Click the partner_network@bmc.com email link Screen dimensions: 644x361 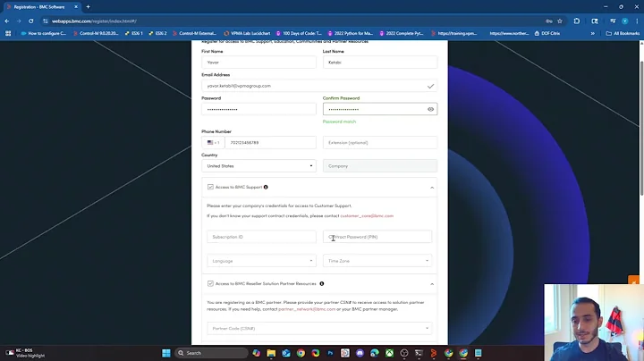click(x=307, y=309)
